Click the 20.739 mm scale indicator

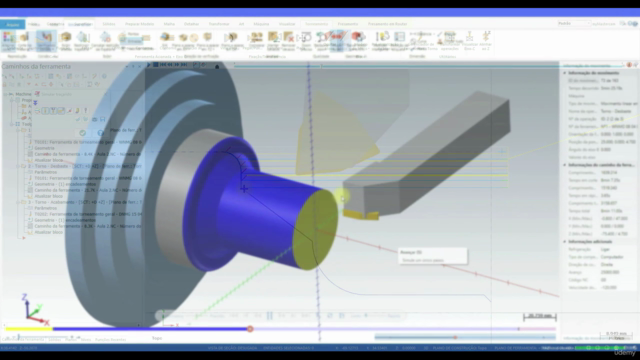coord(540,316)
